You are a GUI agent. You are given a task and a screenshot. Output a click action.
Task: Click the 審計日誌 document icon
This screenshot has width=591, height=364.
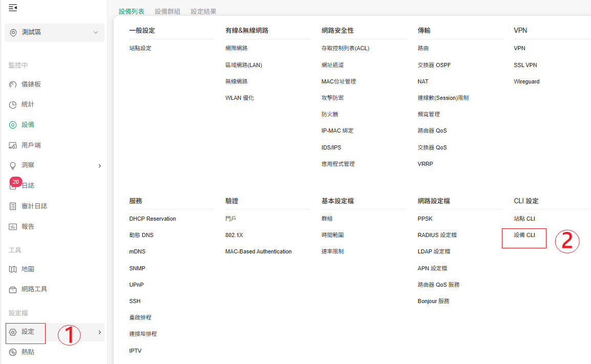[13, 206]
